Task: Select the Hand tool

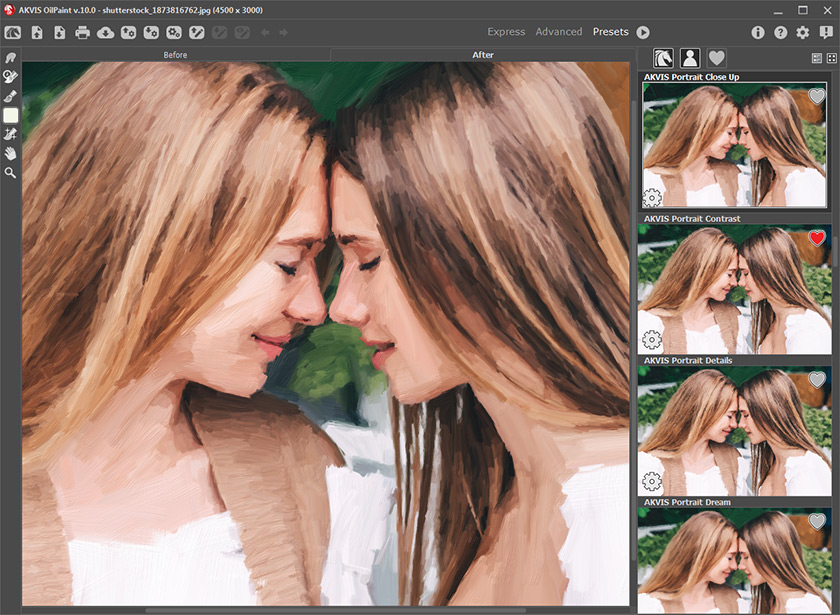Action: coord(11,153)
